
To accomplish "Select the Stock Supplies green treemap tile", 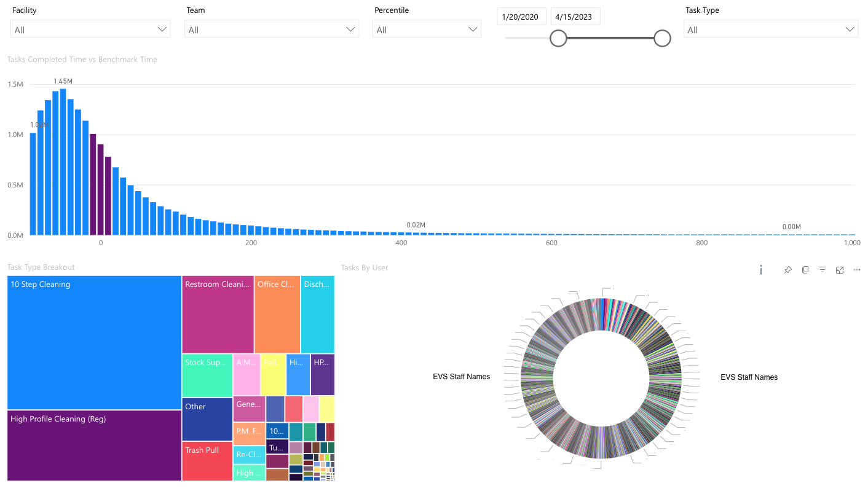I will tap(207, 375).
